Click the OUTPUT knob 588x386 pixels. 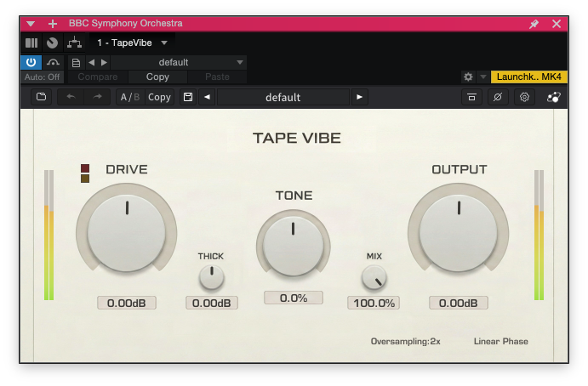click(459, 233)
